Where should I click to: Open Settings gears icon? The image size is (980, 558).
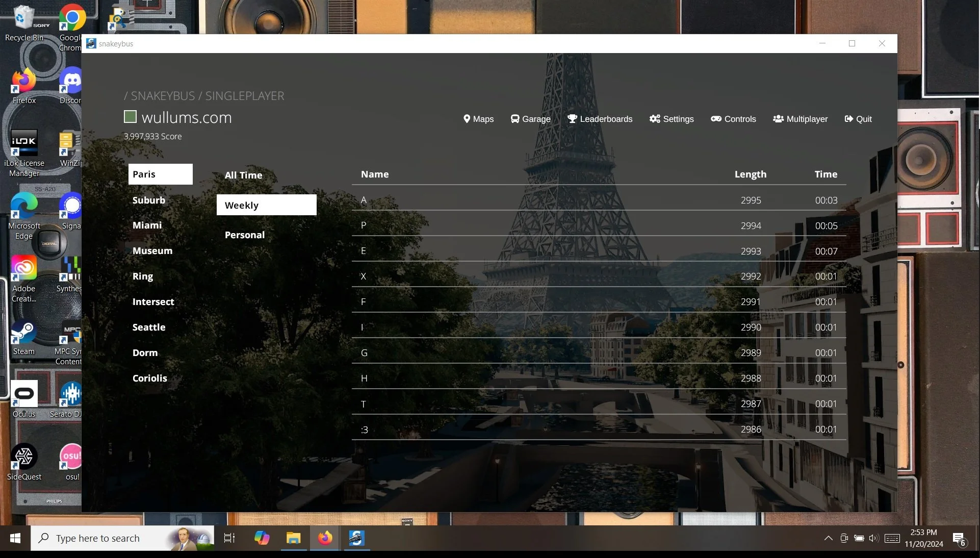(655, 119)
